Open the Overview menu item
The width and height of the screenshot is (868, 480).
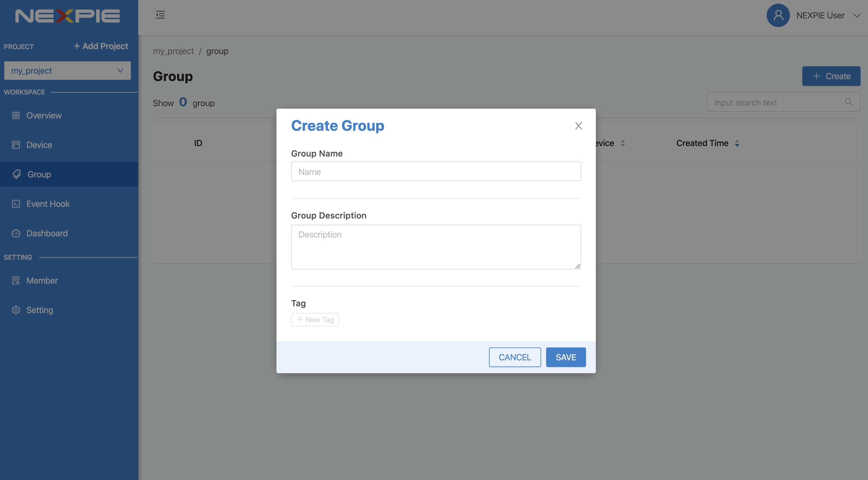[x=69, y=115]
